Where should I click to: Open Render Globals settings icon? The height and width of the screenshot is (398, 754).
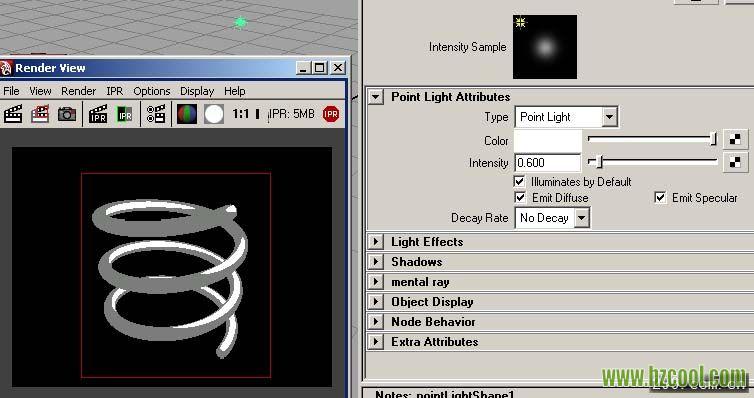pos(156,114)
